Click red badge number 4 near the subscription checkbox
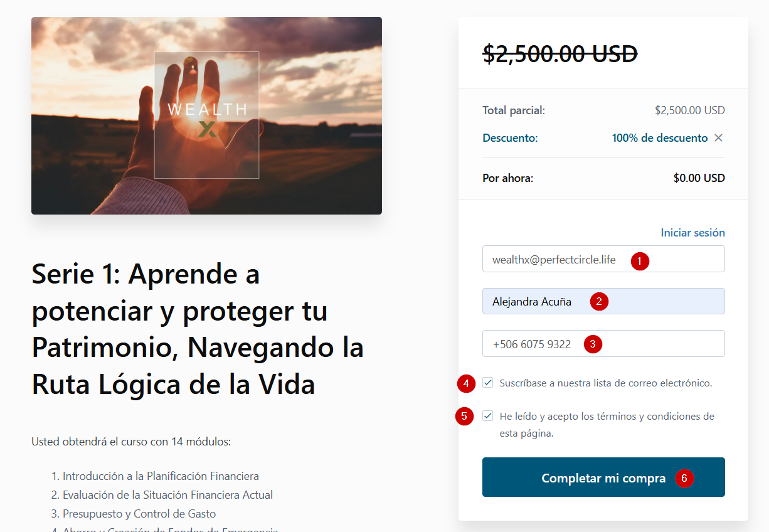Image resolution: width=769 pixels, height=532 pixels. [466, 383]
